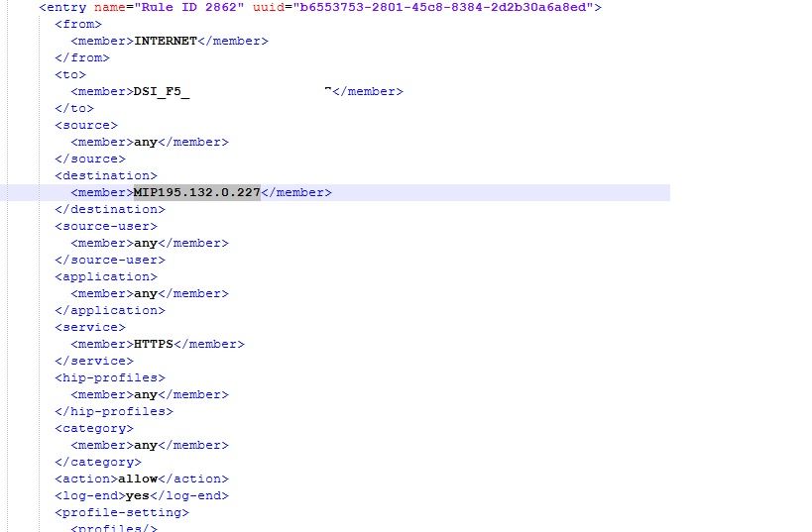Screen dimensions: 812x532
Task: Click the DSI_F5_ member value
Action: pyautogui.click(x=162, y=91)
